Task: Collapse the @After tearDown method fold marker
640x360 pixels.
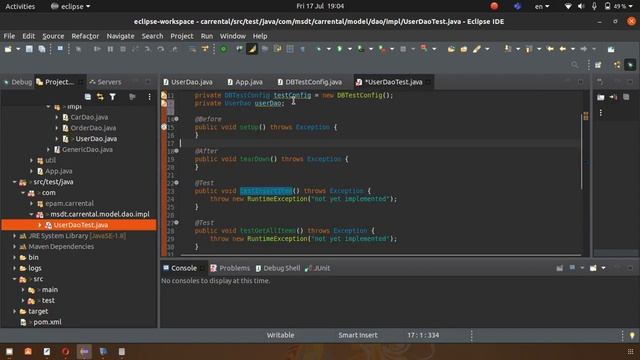Action: coord(176,151)
